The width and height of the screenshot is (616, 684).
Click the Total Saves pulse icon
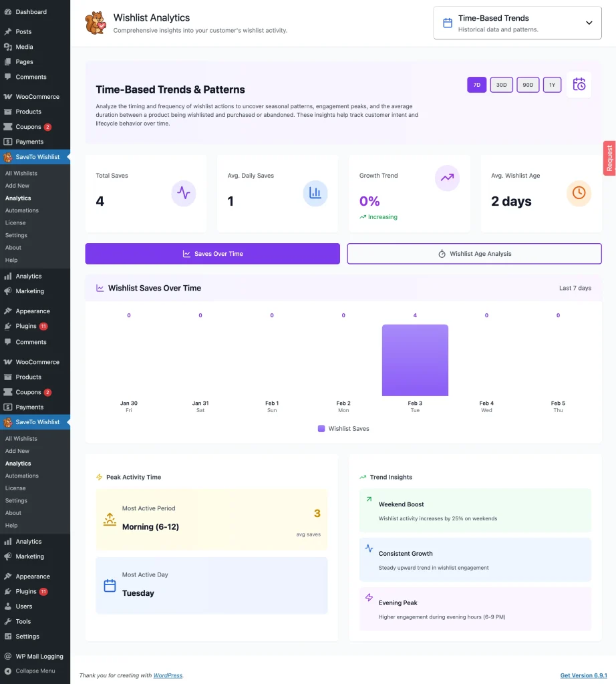pyautogui.click(x=183, y=193)
